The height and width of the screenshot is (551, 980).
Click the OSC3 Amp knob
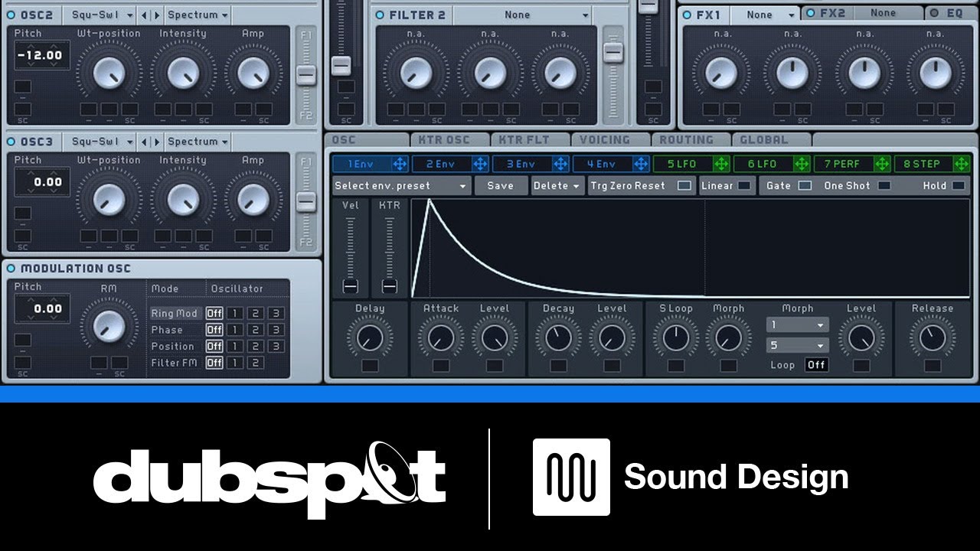pyautogui.click(x=253, y=200)
